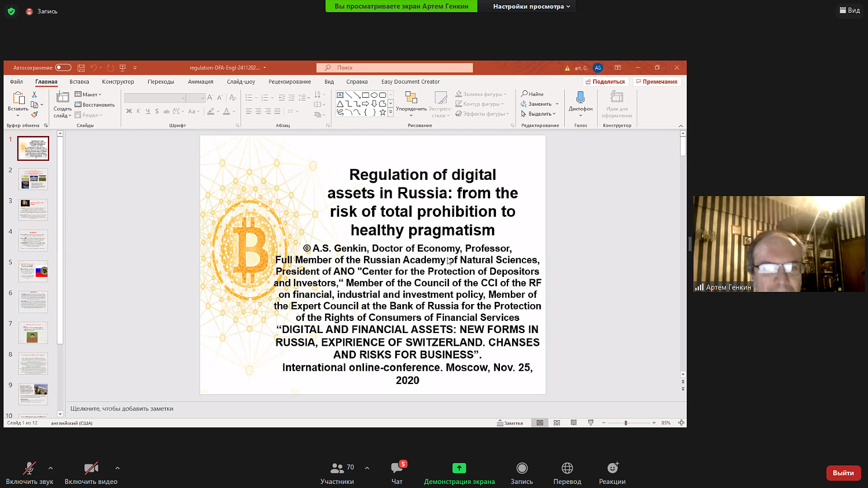Toggle normal view button in status bar
The height and width of the screenshot is (488, 868).
coord(540,423)
